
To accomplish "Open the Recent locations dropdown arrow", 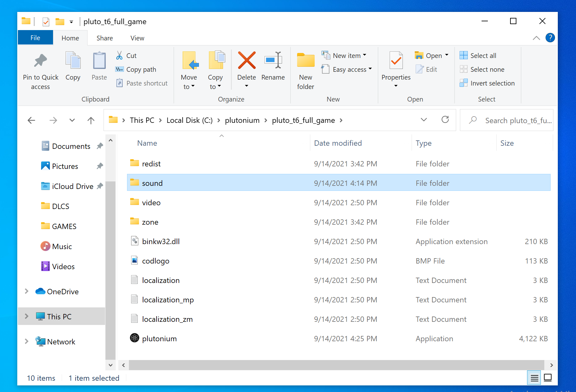I will (72, 120).
